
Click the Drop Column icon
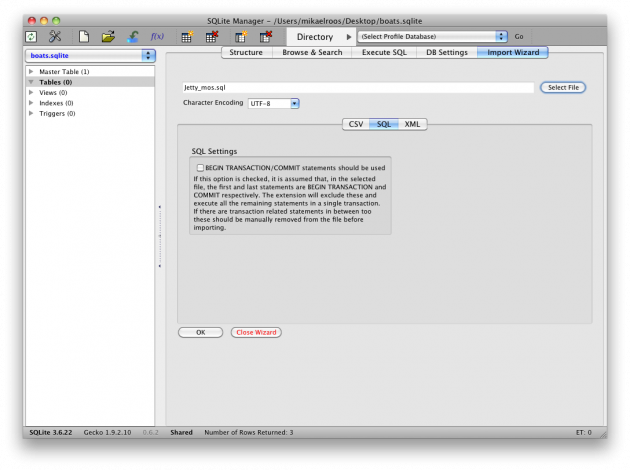click(x=266, y=37)
